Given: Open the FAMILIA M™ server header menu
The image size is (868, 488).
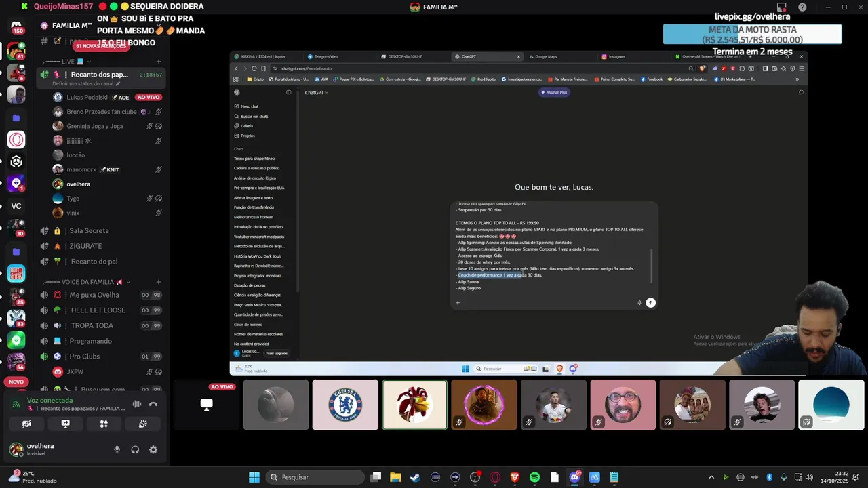Looking at the screenshot, I should point(102,26).
